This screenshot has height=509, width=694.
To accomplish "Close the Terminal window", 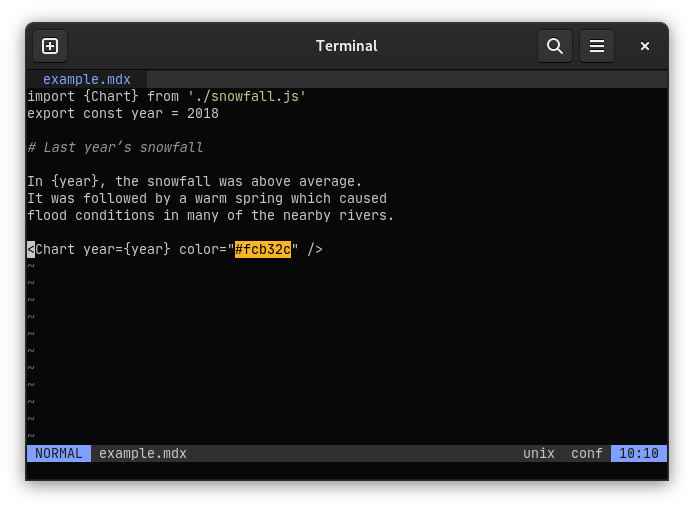I will tap(644, 46).
